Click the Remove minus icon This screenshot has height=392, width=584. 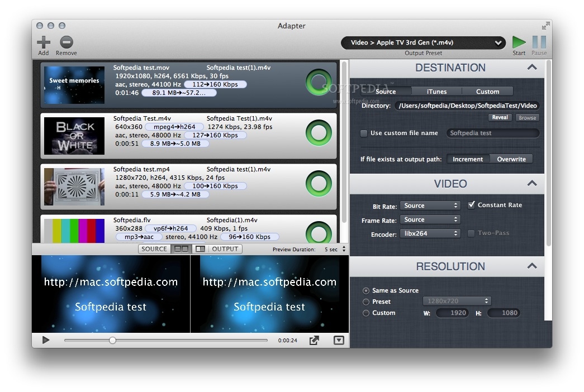pos(67,42)
